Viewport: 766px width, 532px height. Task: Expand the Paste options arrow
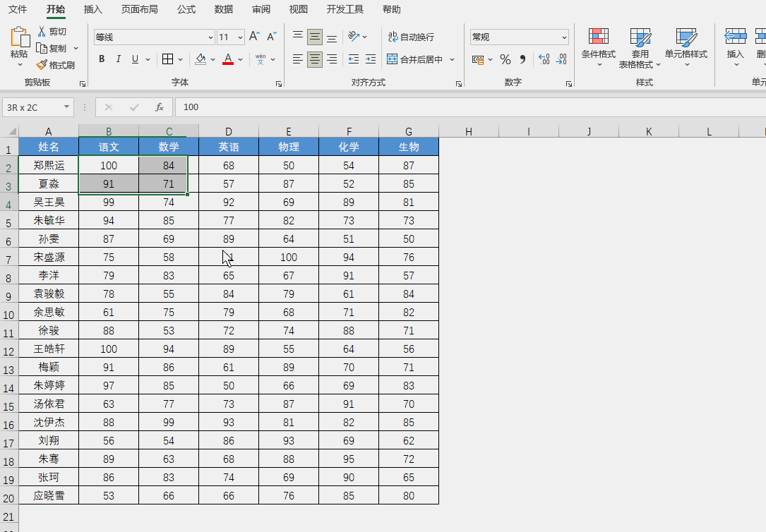click(20, 65)
